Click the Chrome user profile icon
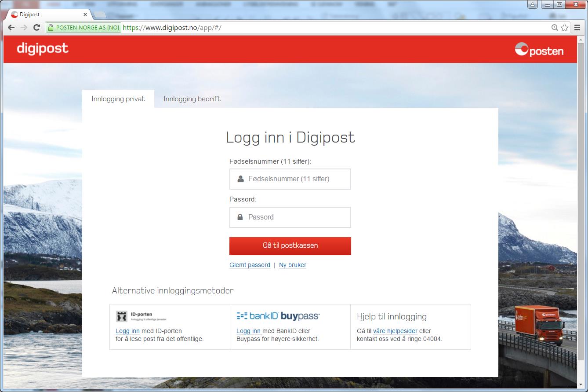The image size is (588, 392). pyautogui.click(x=533, y=5)
